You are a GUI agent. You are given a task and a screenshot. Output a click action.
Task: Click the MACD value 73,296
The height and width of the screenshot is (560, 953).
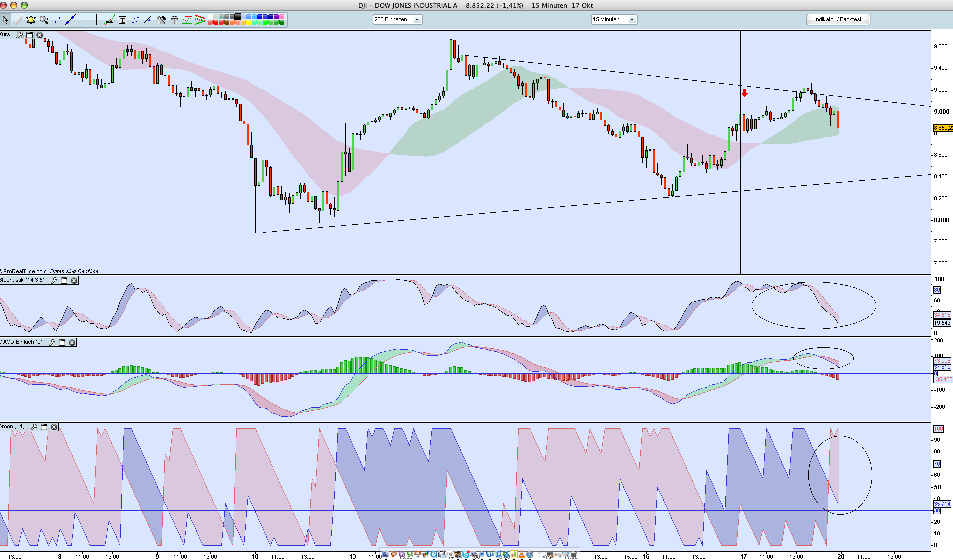[942, 361]
